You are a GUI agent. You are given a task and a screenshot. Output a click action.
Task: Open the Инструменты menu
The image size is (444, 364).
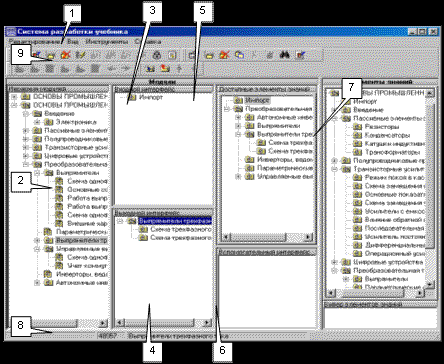pyautogui.click(x=107, y=42)
